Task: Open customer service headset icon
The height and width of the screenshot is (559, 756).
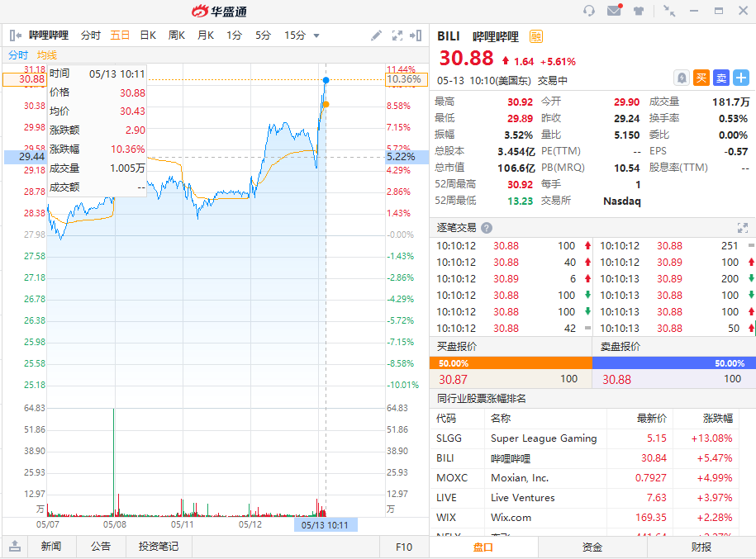Action: (x=589, y=11)
